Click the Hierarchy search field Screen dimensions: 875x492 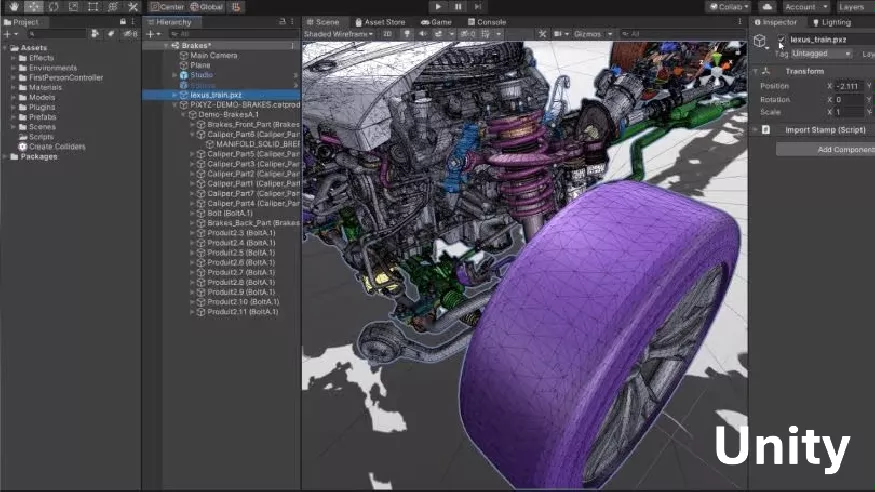click(233, 34)
